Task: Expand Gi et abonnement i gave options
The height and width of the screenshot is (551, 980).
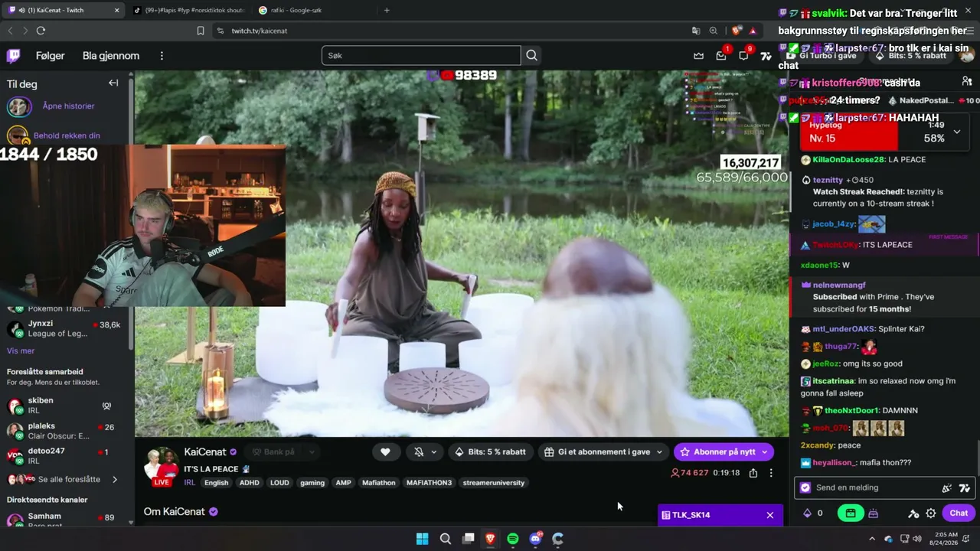Action: (x=659, y=452)
